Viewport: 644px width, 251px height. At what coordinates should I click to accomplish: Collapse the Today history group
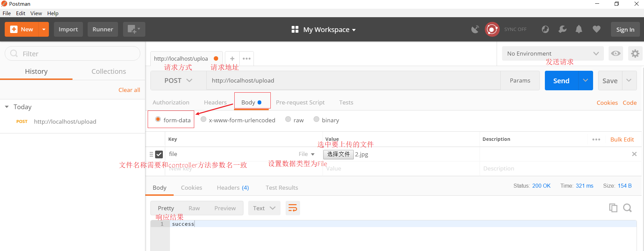tap(7, 107)
